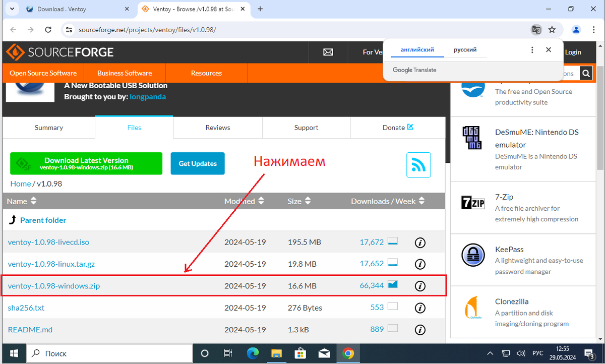Open translate popup options menu
Screen dimensions: 605x364
click(x=532, y=50)
